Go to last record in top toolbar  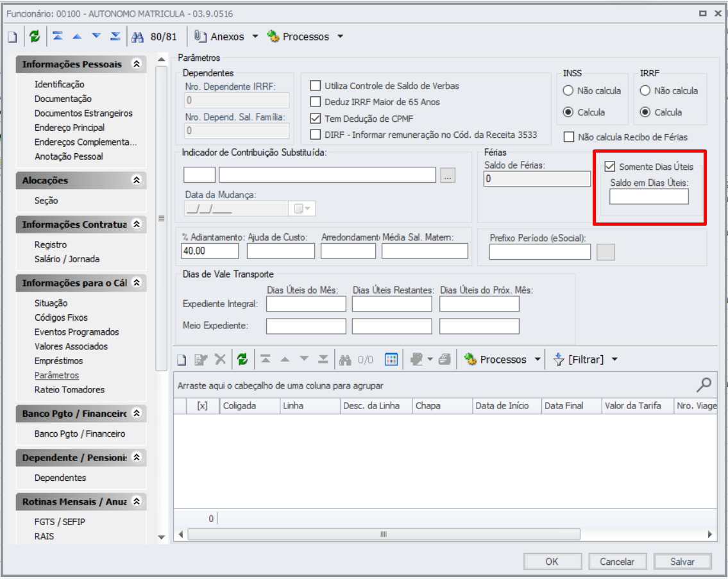click(x=115, y=36)
